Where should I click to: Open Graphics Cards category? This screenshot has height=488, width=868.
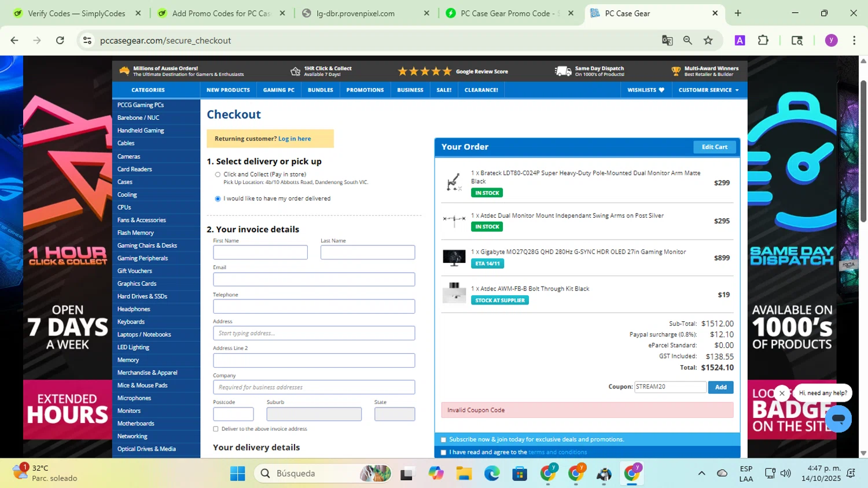coord(137,284)
